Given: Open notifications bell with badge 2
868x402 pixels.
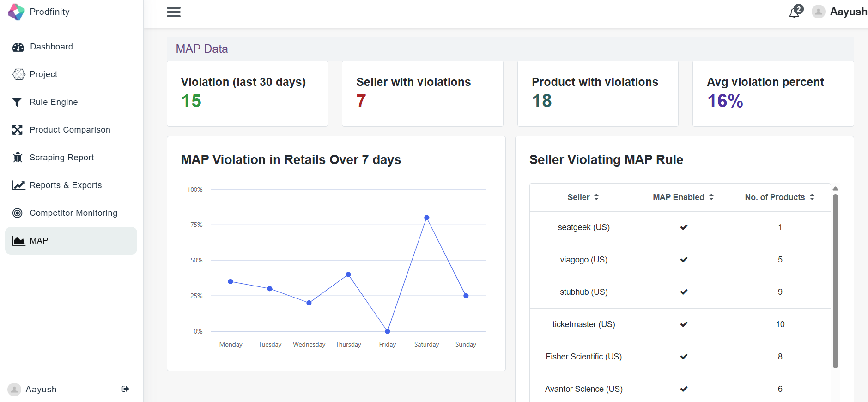Looking at the screenshot, I should coord(795,12).
